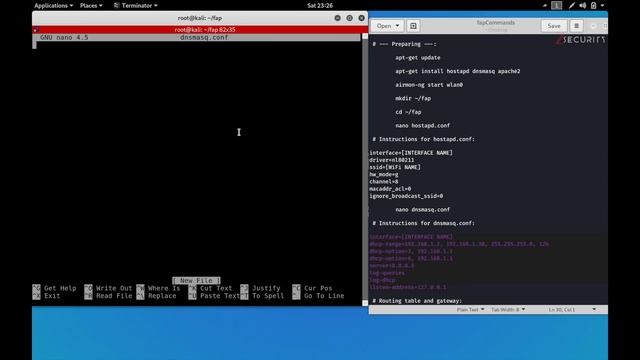This screenshot has width=640, height=360.
Task: Click the volume speaker icon
Action: click(582, 5)
